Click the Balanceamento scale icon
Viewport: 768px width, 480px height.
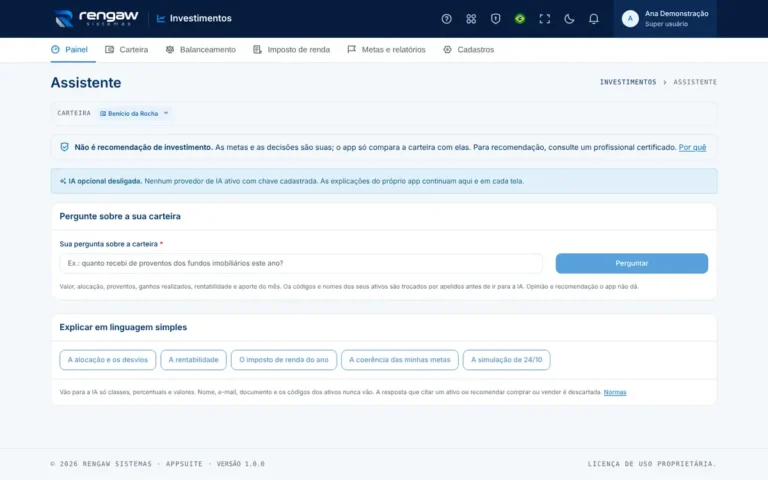coord(170,49)
